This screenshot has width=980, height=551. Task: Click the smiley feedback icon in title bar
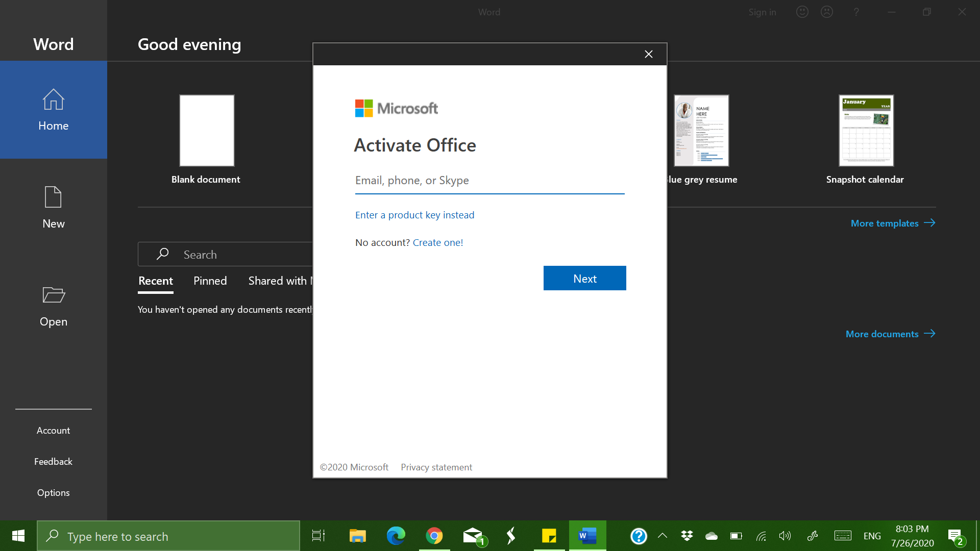click(x=802, y=12)
